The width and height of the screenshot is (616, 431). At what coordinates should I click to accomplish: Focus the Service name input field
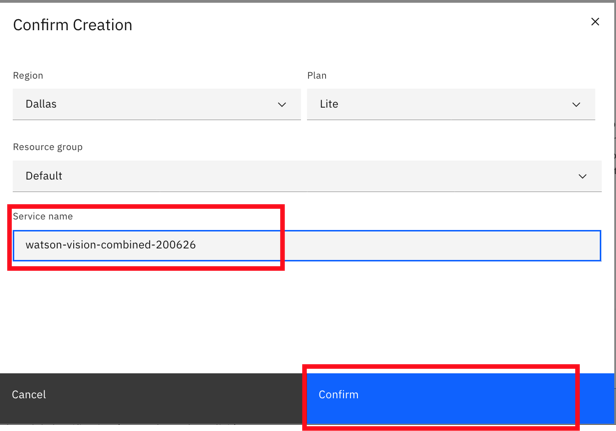[307, 246]
